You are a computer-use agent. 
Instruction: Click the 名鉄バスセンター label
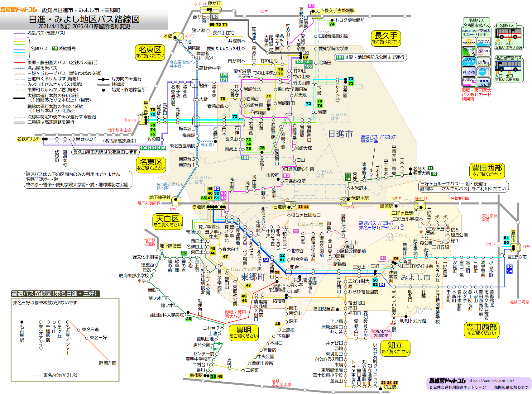29,139
